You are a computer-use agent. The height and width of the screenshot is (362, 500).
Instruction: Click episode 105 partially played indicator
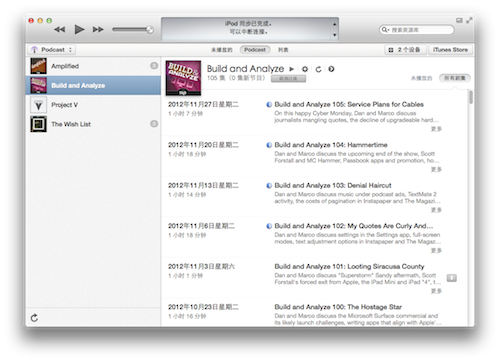[x=269, y=105]
